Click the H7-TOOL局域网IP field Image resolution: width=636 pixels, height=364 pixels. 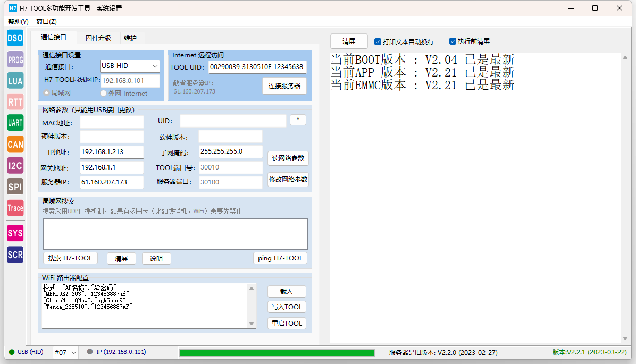coord(130,81)
